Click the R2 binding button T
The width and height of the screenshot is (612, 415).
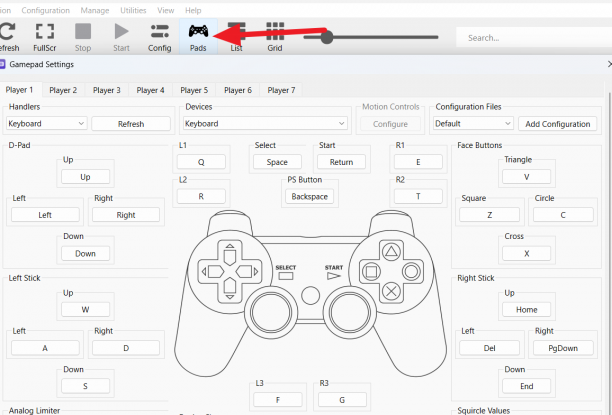[418, 196]
